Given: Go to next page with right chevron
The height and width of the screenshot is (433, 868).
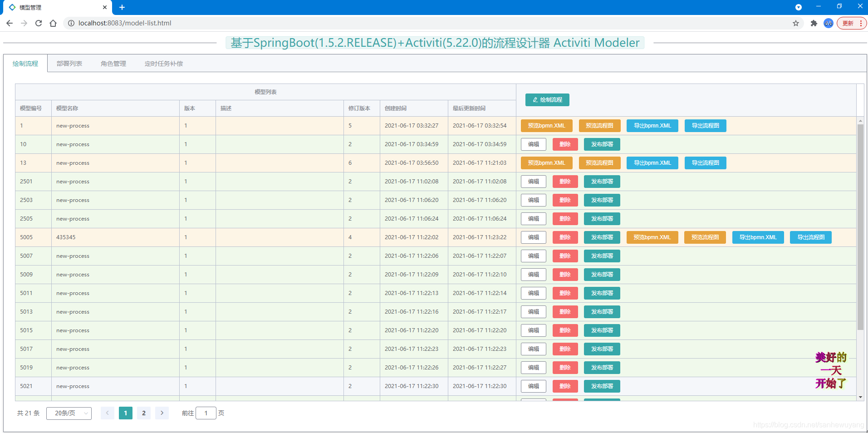Looking at the screenshot, I should pos(162,413).
